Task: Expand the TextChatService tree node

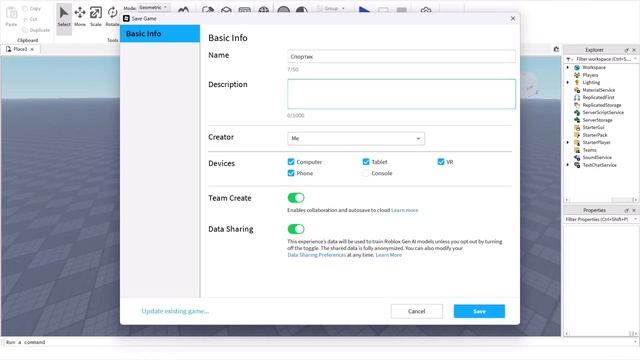Action: coord(568,165)
